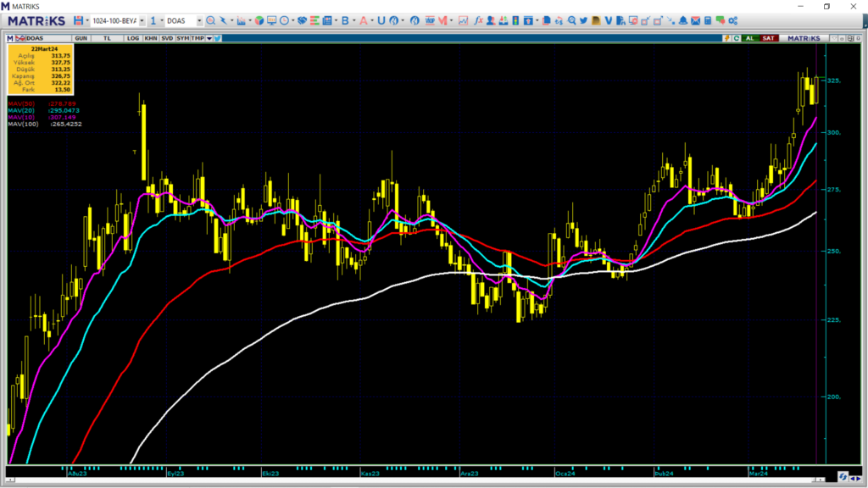Expand the 1024-100-BEYAZ template dropdown

coord(142,20)
